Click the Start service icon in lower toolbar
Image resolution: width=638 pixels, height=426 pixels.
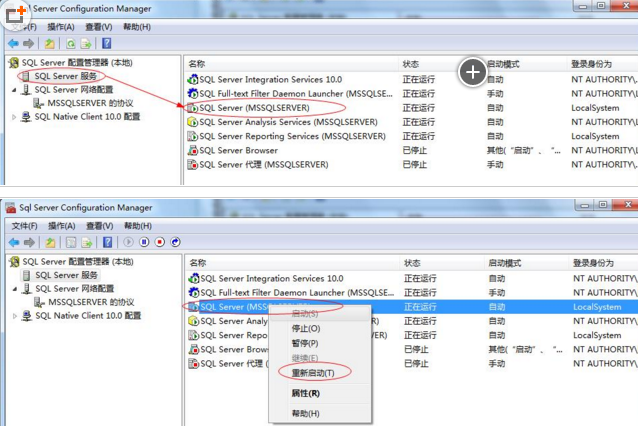tap(128, 242)
